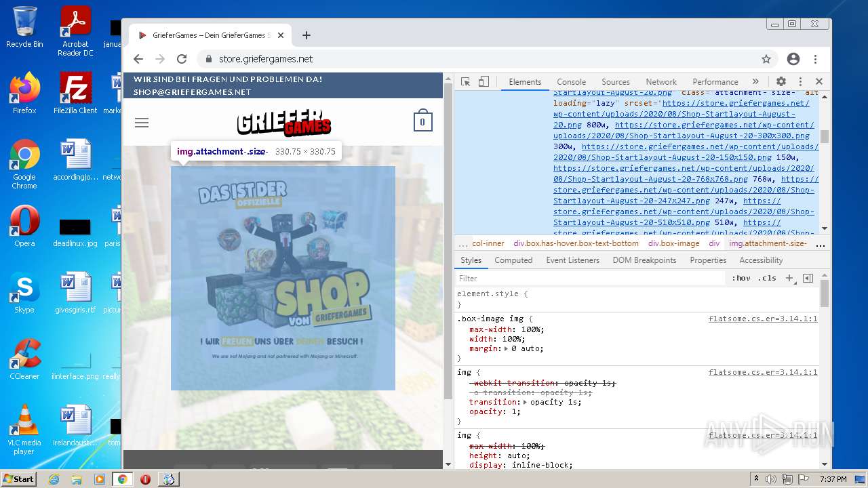Show hidden breadcrumbs right ellipsis

[820, 244]
